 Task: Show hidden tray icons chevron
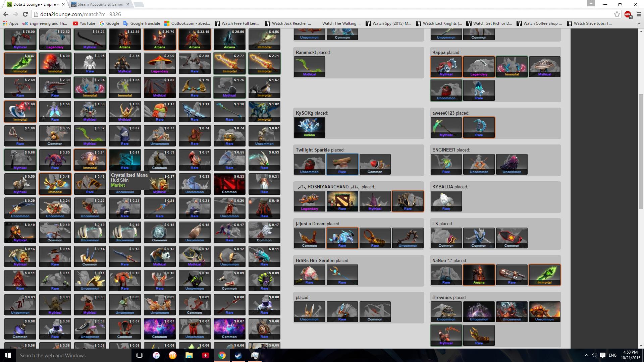(586, 355)
